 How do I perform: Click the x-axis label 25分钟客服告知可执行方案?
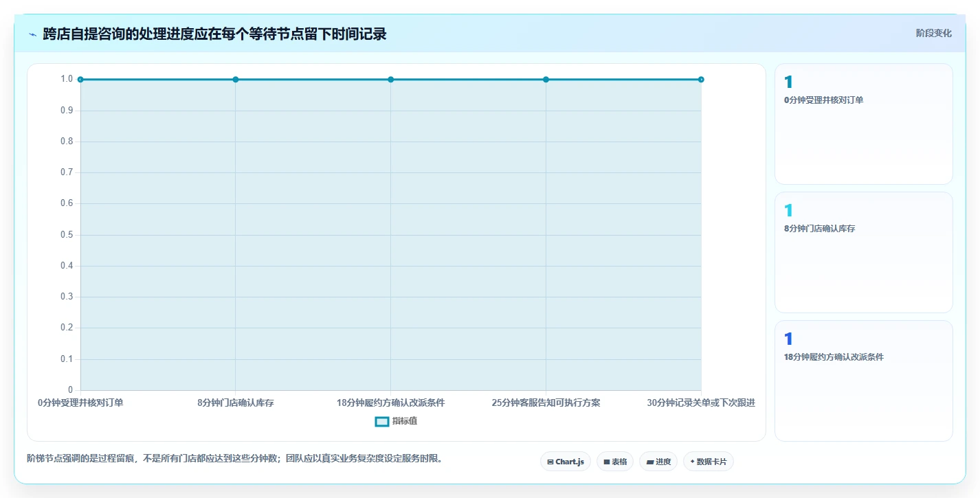tap(546, 403)
